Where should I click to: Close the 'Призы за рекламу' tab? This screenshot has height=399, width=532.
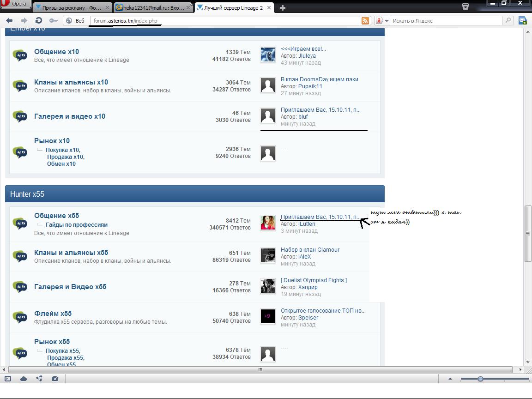click(x=107, y=7)
